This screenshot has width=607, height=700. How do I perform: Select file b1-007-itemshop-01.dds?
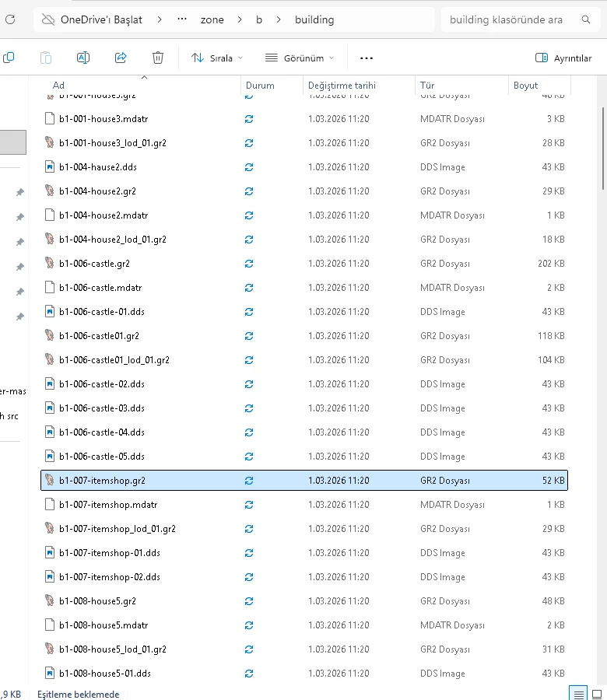coord(304,553)
